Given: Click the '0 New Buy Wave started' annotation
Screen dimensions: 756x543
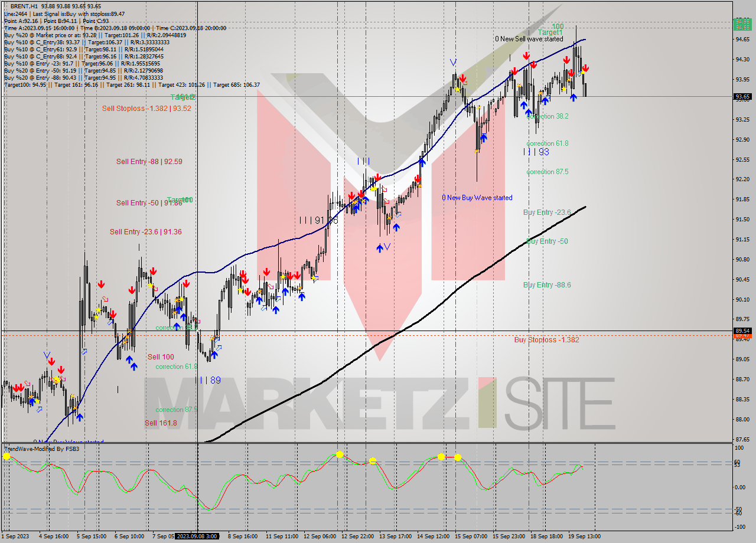Looking at the screenshot, I should tap(477, 198).
